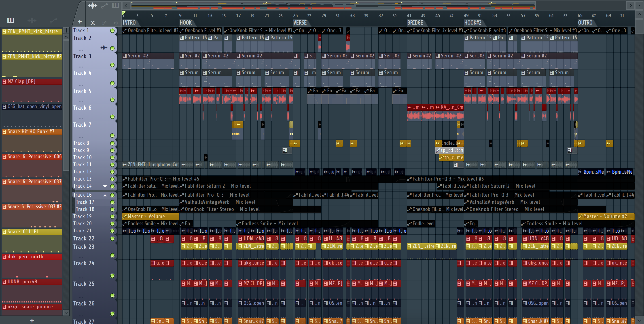
Task: Click the plus icon above the track list
Action: (80, 22)
